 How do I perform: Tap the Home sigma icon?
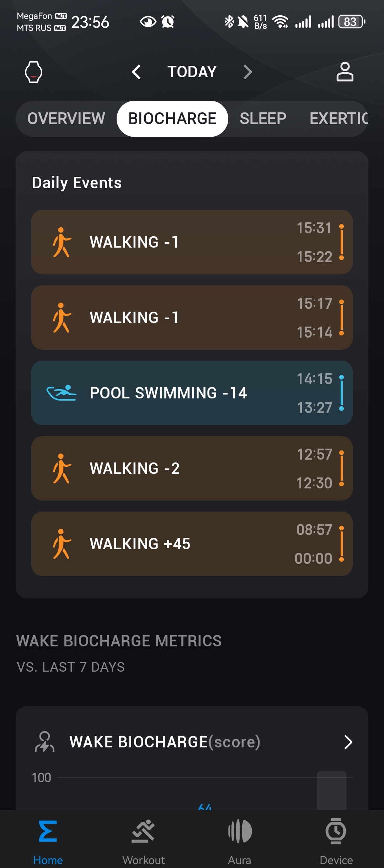(x=48, y=832)
